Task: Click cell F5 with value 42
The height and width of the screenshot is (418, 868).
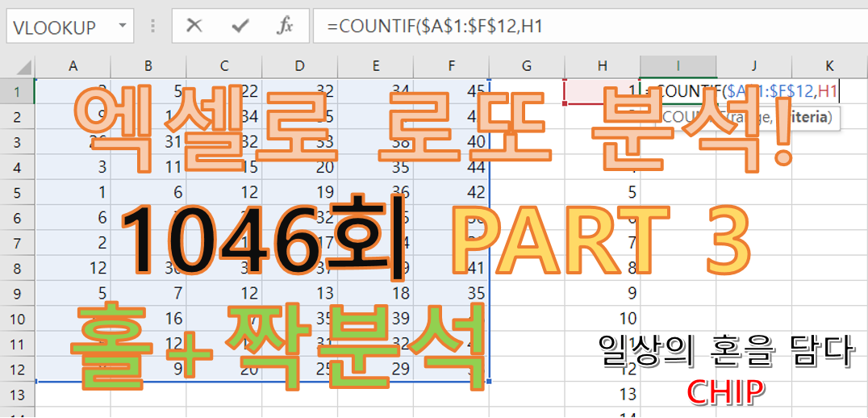Action: (451, 192)
